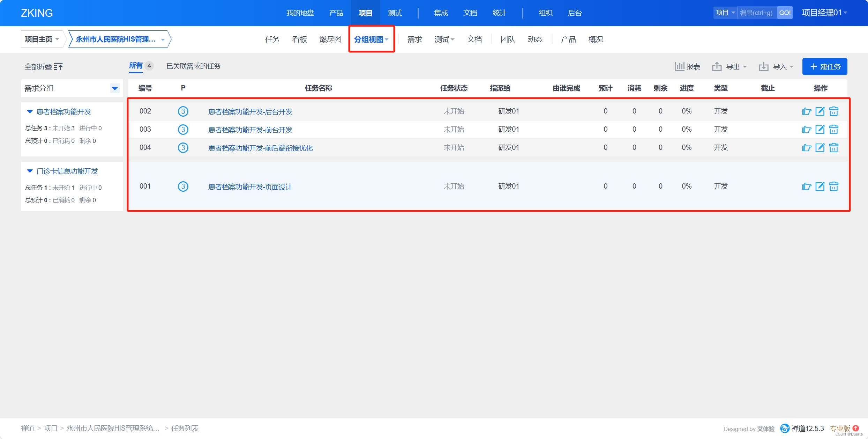Open 产品 in top navigation
The width and height of the screenshot is (868, 439).
click(x=336, y=13)
